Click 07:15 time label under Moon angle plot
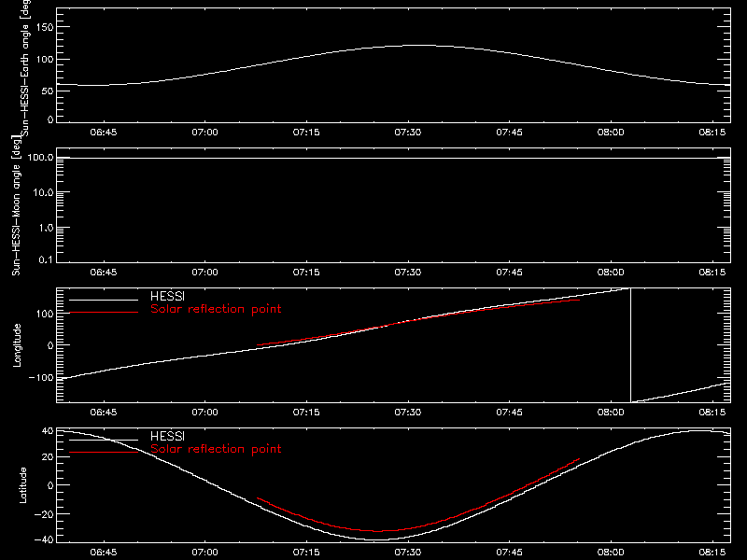This screenshot has height=560, width=747. coord(306,273)
